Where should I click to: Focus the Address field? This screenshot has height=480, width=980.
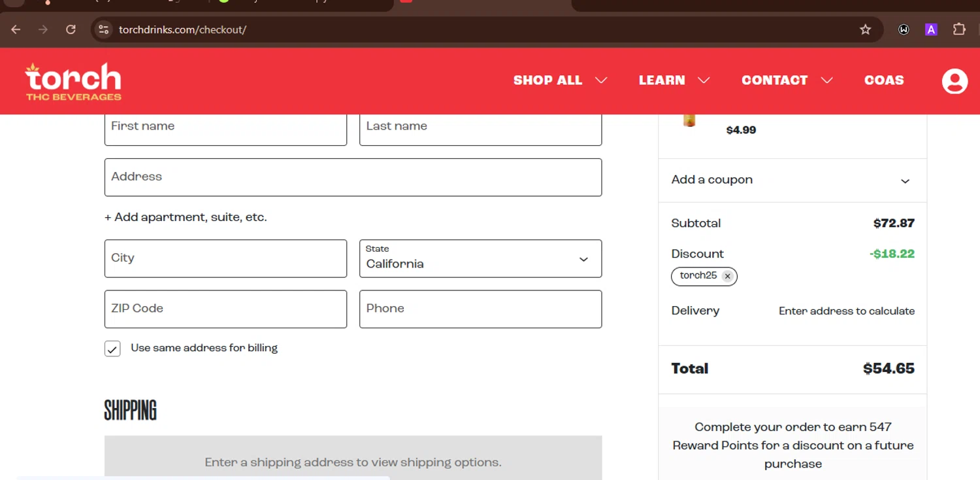coord(353,177)
